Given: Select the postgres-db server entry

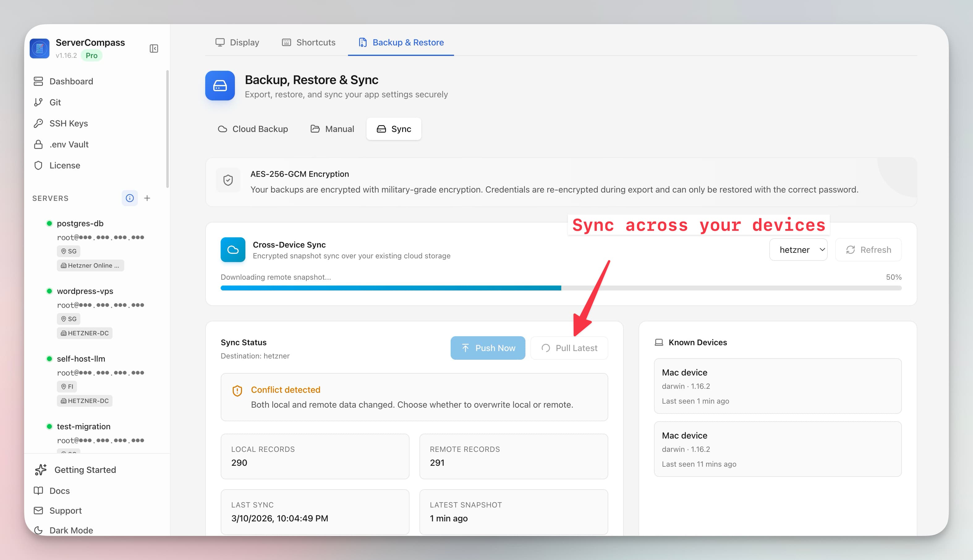Looking at the screenshot, I should [x=80, y=223].
